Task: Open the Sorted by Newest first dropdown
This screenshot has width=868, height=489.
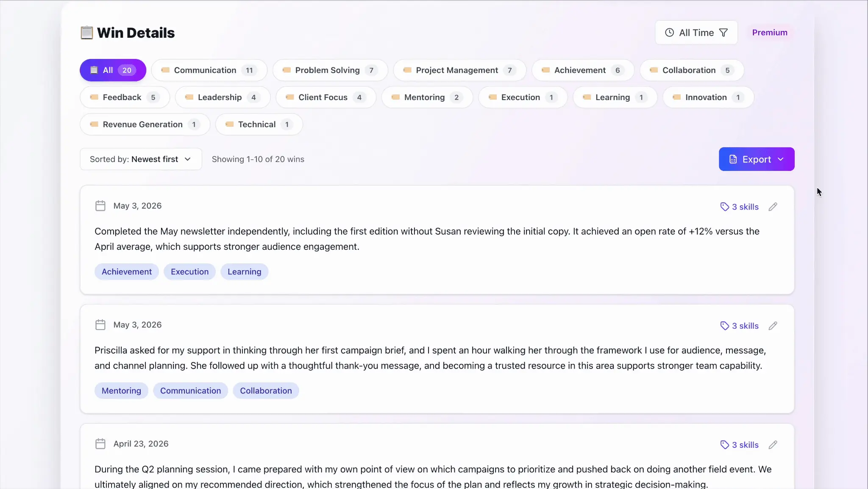Action: pos(141,159)
